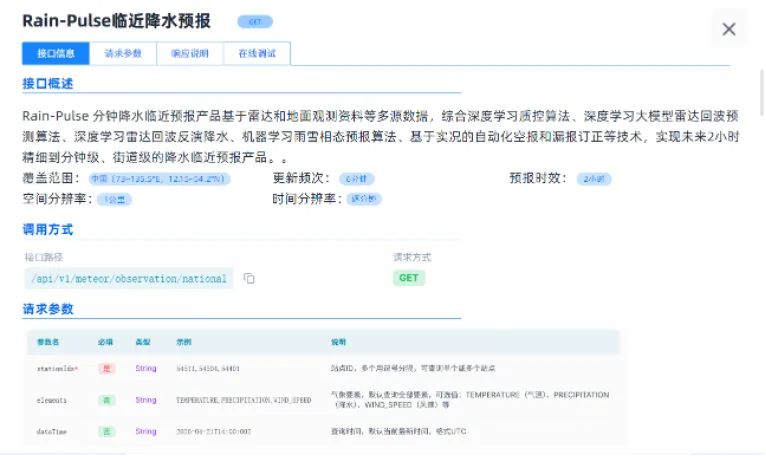Click the green optional badge for elements
This screenshot has height=456, width=766.
(106, 400)
